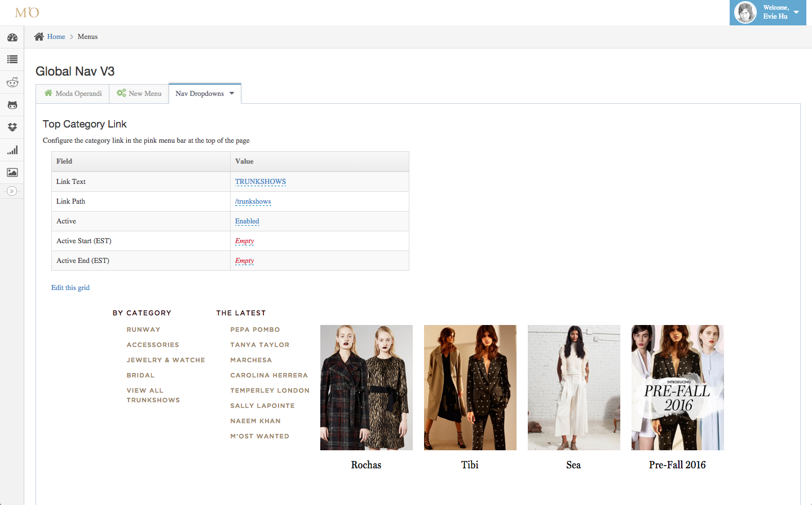Click the Menus breadcrumb text
812x505 pixels.
(87, 37)
